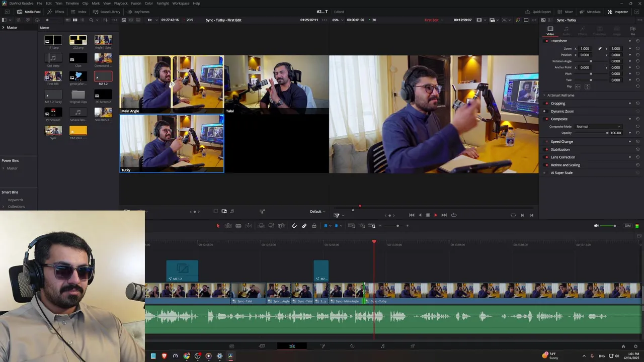This screenshot has height=362, width=644.
Task: Open the Media Pool panel
Action: coord(29,12)
